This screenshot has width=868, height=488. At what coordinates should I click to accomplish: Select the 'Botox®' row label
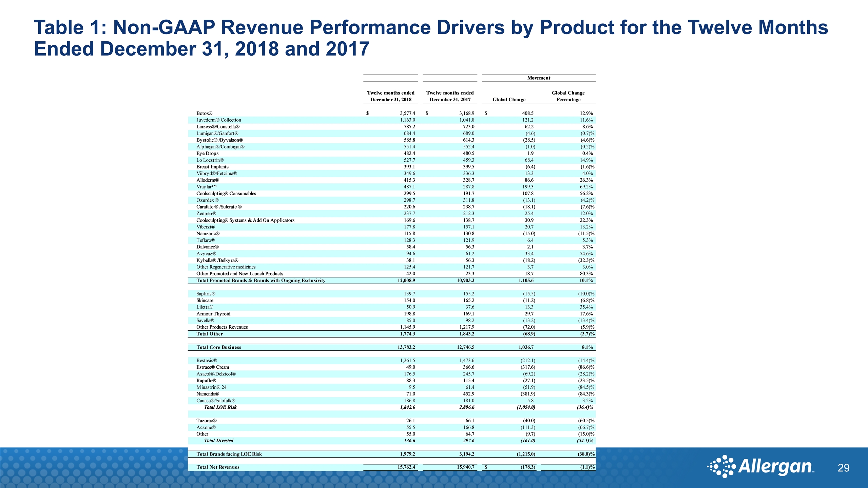point(204,113)
